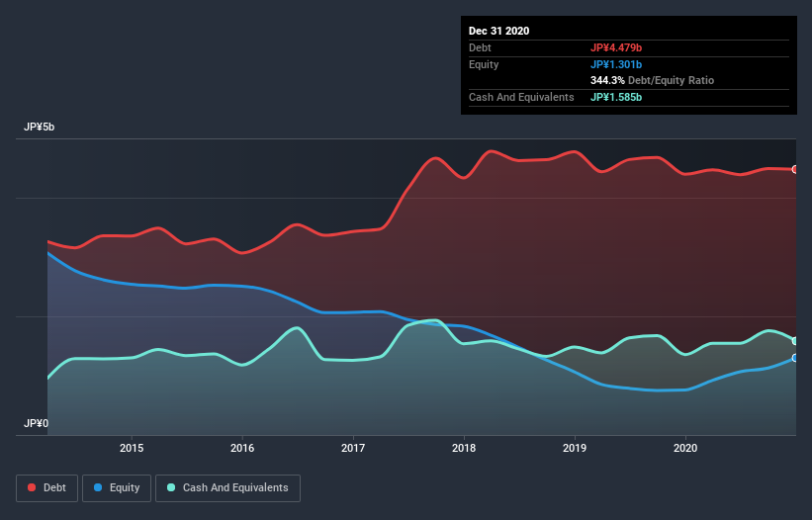Click the JP¥5b axis label
The image size is (812, 520).
(39, 127)
